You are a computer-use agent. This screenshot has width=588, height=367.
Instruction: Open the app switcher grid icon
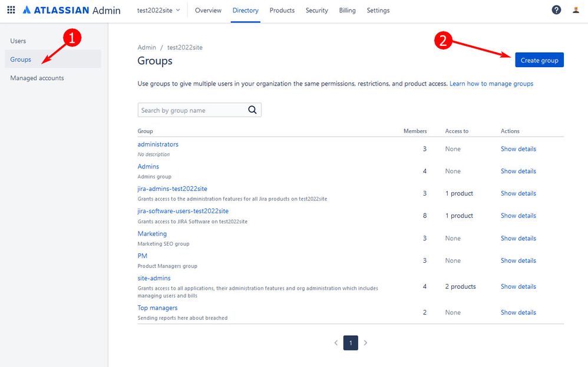(x=11, y=10)
